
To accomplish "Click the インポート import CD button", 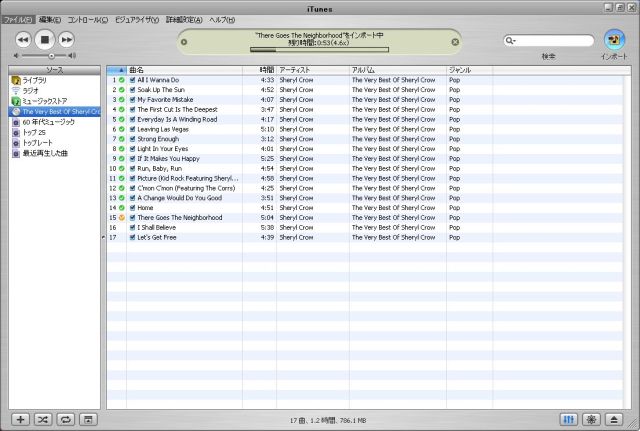I will [614, 40].
